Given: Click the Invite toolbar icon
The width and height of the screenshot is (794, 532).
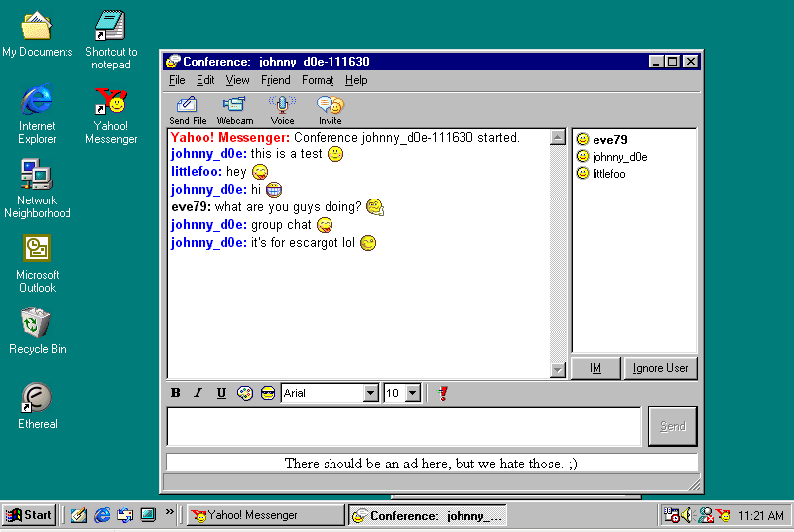Looking at the screenshot, I should (x=331, y=110).
